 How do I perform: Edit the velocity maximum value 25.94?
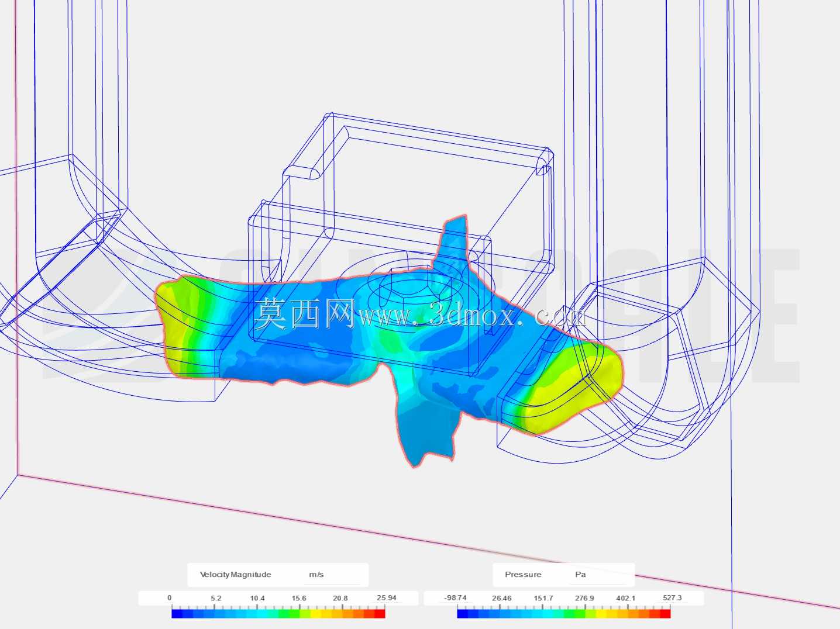click(x=386, y=598)
